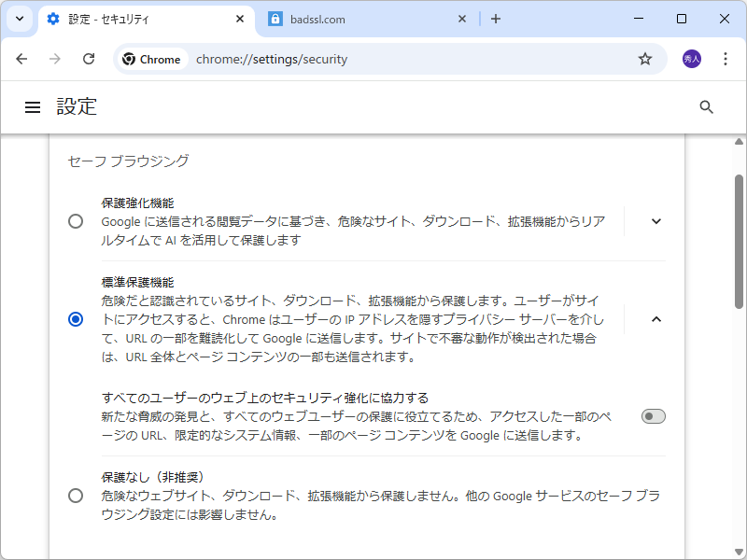Open the tab search dropdown
The height and width of the screenshot is (560, 747).
tap(19, 19)
